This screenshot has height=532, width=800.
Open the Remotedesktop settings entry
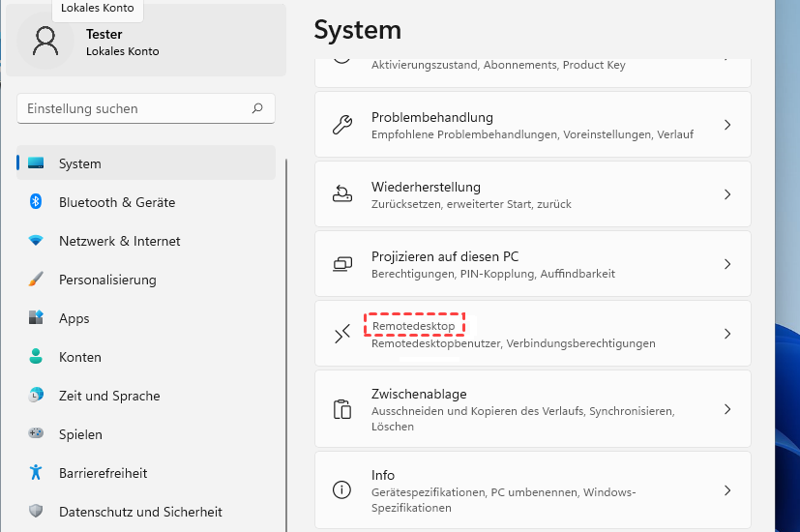coord(532,334)
